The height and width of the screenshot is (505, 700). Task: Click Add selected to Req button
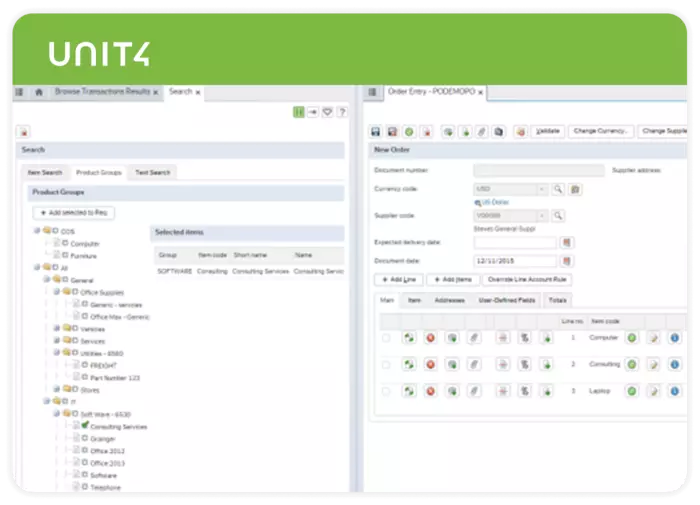click(74, 213)
